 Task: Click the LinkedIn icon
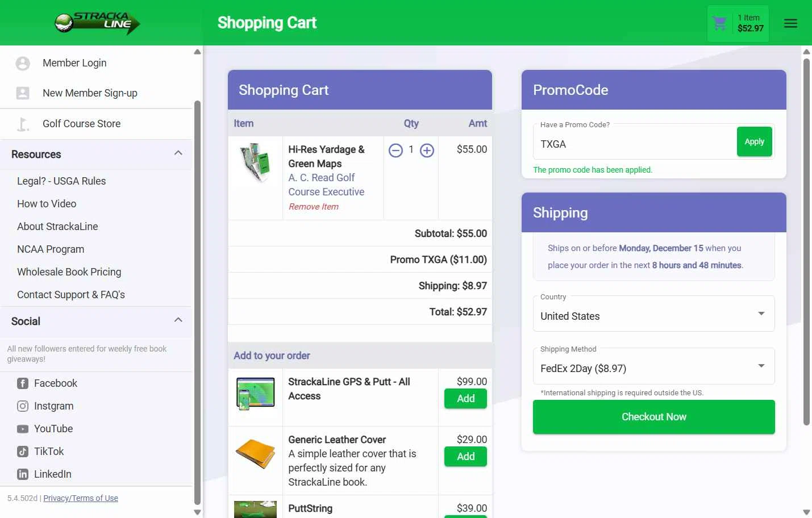click(x=23, y=474)
